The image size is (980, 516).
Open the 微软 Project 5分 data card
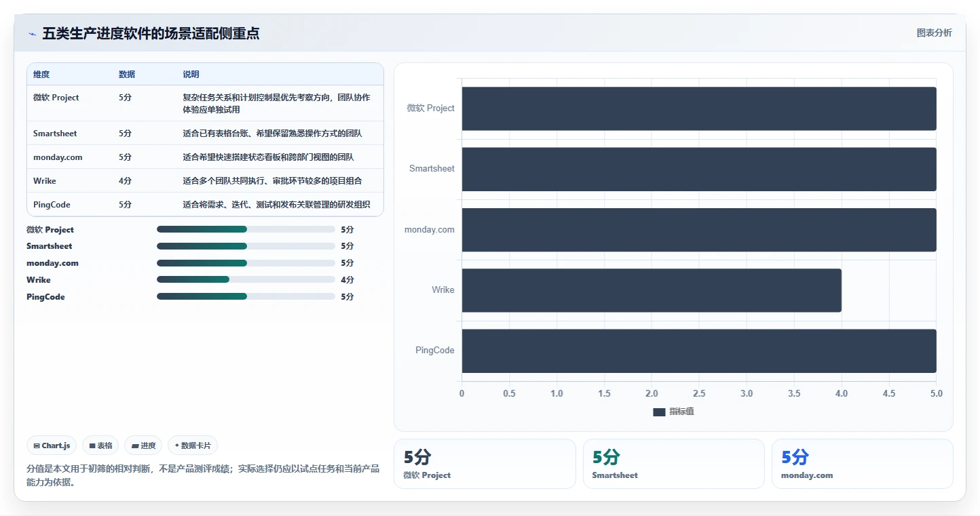485,464
